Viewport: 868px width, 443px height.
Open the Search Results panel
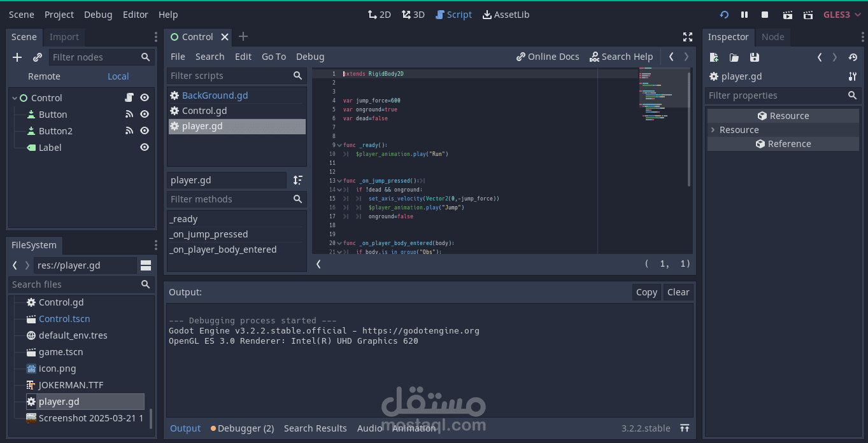(x=315, y=428)
